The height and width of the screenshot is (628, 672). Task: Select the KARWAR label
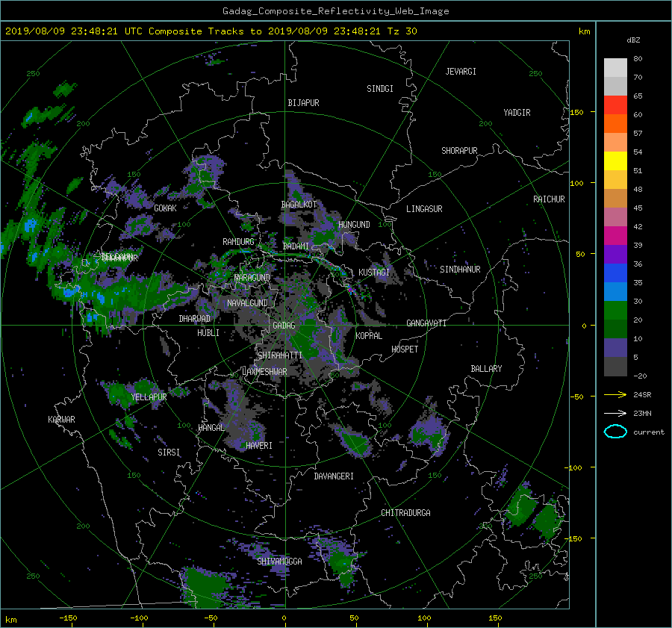tap(61, 420)
